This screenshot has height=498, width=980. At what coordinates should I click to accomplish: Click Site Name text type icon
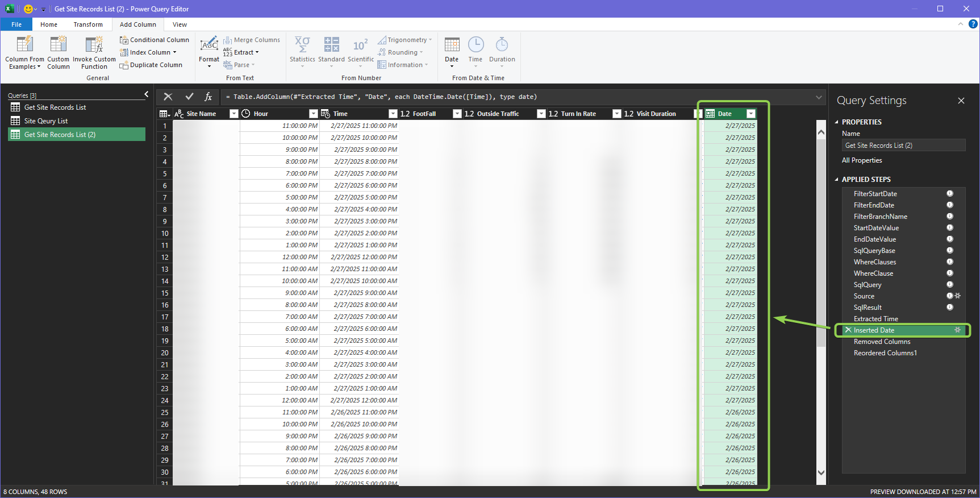[x=179, y=114]
